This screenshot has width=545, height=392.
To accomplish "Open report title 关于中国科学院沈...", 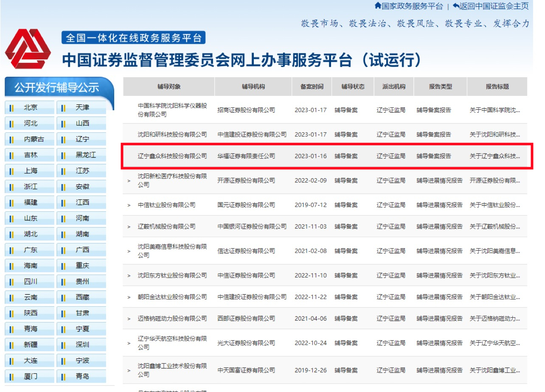I will pyautogui.click(x=495, y=110).
